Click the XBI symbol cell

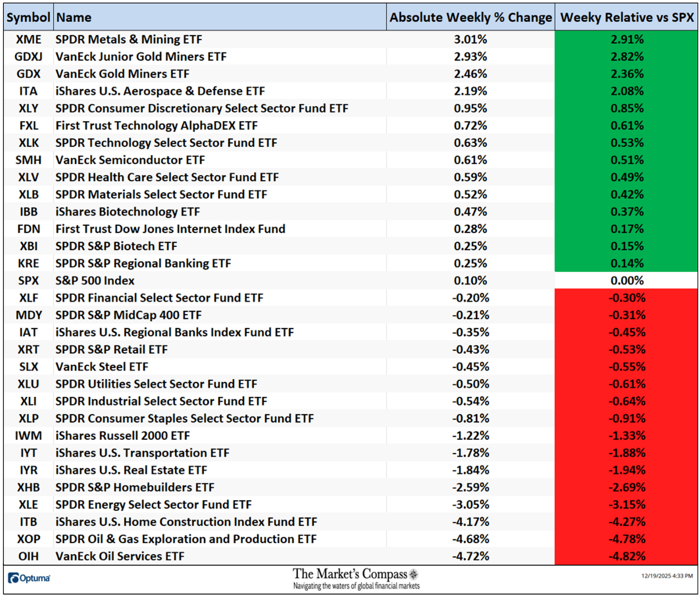[x=28, y=246]
